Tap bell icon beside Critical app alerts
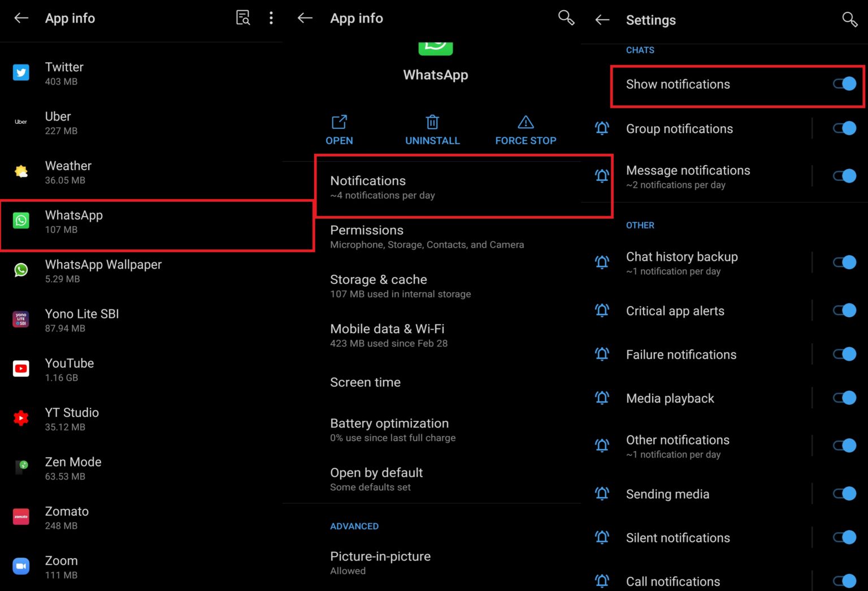 click(602, 310)
